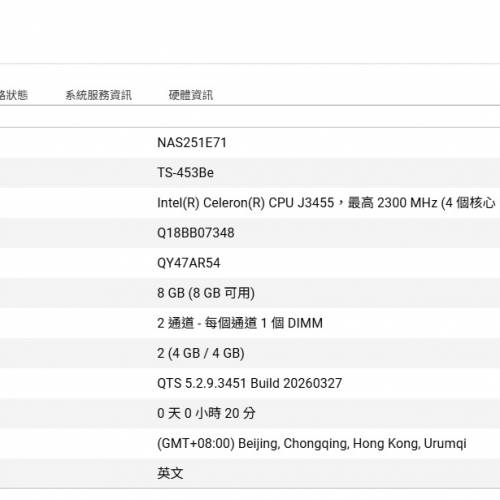Click the language value 英文
Screen dimensions: 500x500
pos(170,473)
